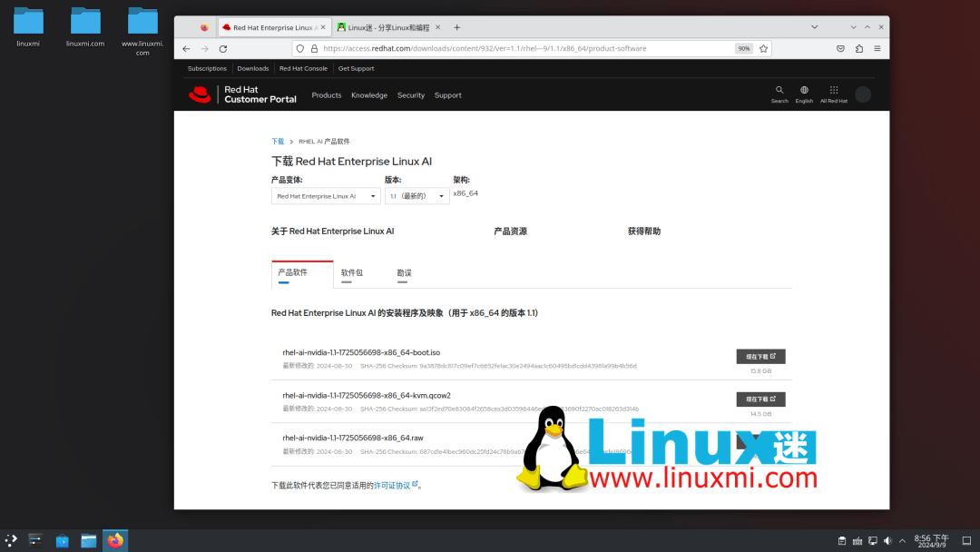Toggle bookmark star for current page

click(764, 48)
